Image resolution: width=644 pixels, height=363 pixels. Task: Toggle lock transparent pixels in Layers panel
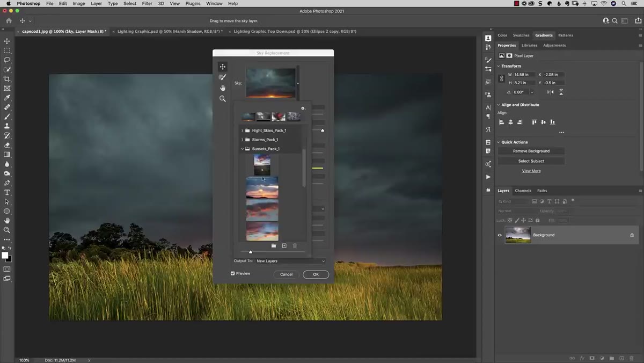(510, 220)
